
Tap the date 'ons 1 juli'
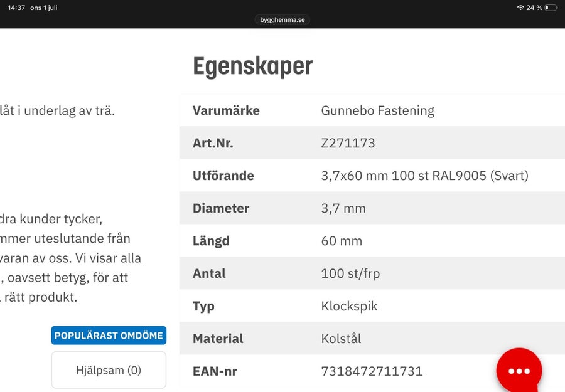pos(43,8)
